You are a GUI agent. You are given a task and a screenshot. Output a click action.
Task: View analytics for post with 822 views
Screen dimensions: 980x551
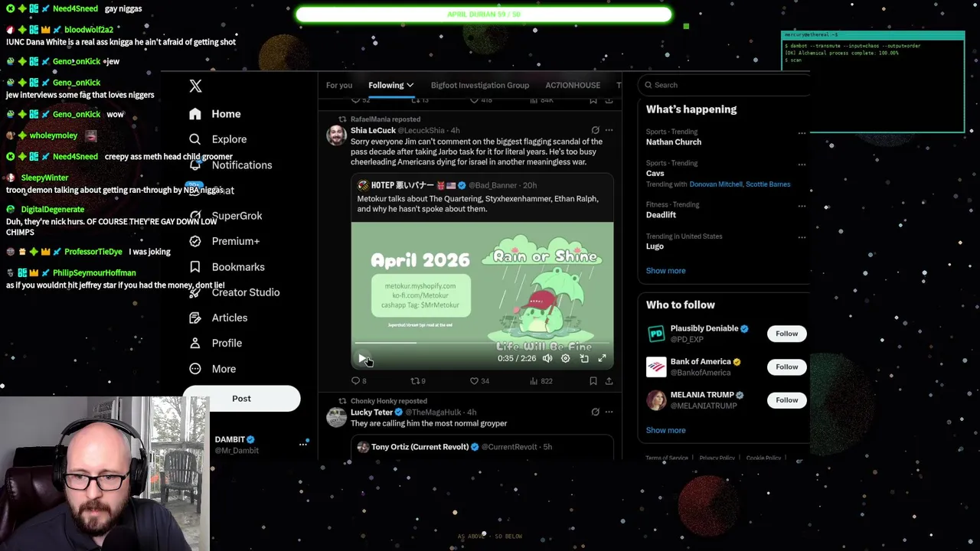pyautogui.click(x=540, y=380)
